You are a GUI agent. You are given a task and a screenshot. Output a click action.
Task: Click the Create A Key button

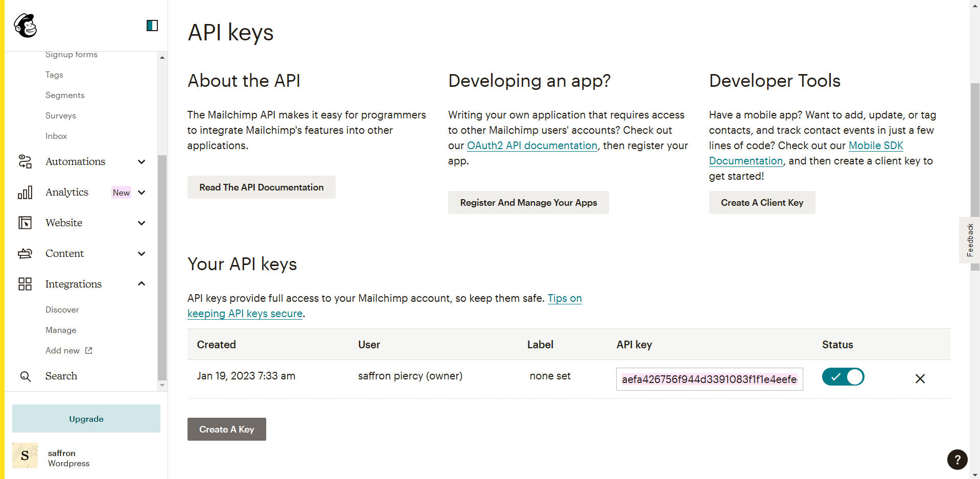tap(226, 429)
